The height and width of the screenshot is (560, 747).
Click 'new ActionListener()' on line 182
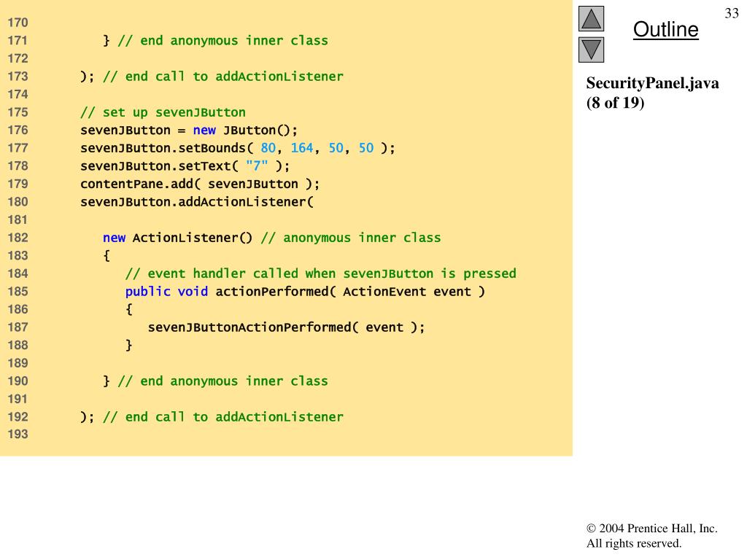point(178,238)
